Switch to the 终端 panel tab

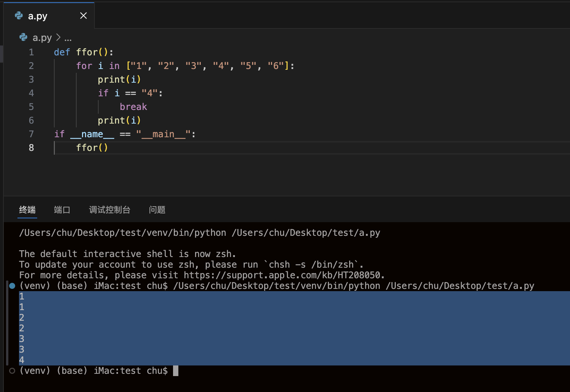coord(27,210)
